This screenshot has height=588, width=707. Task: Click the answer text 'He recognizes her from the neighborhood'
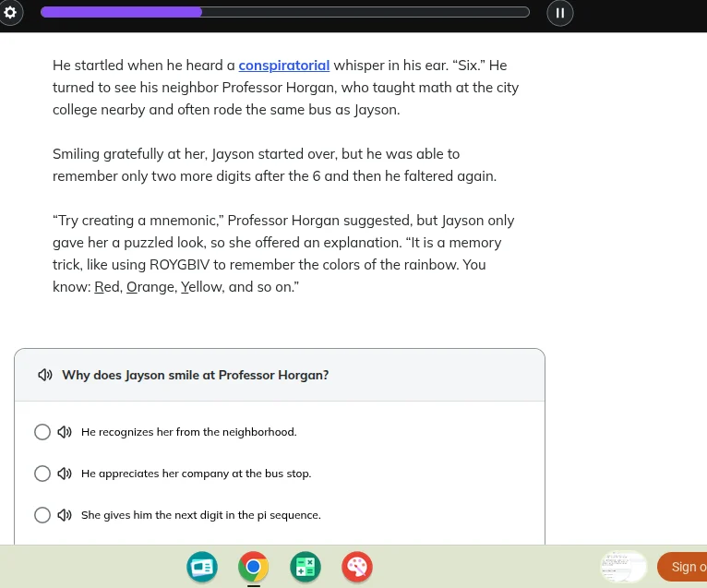188,432
